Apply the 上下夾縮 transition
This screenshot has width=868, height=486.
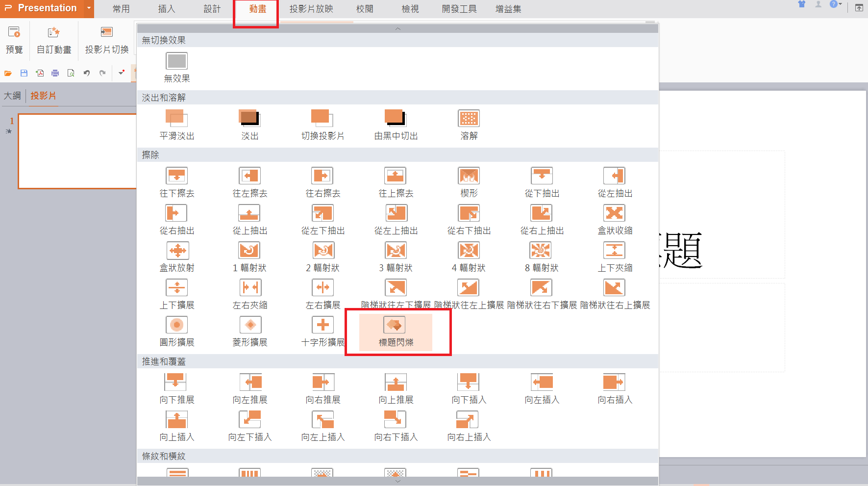pos(615,257)
